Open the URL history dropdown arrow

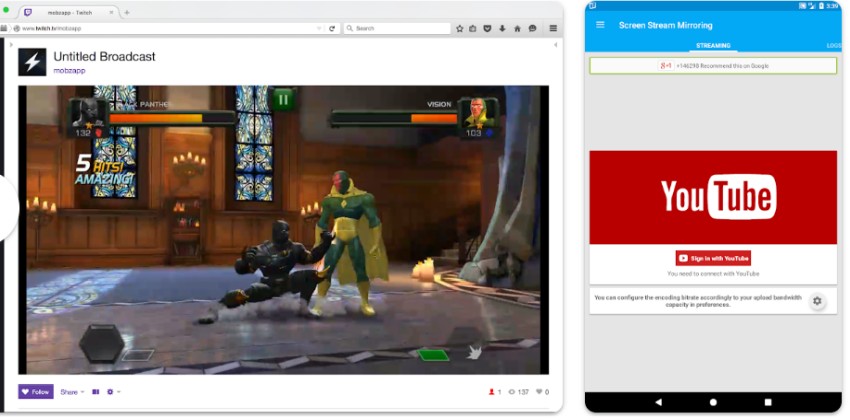tap(319, 28)
